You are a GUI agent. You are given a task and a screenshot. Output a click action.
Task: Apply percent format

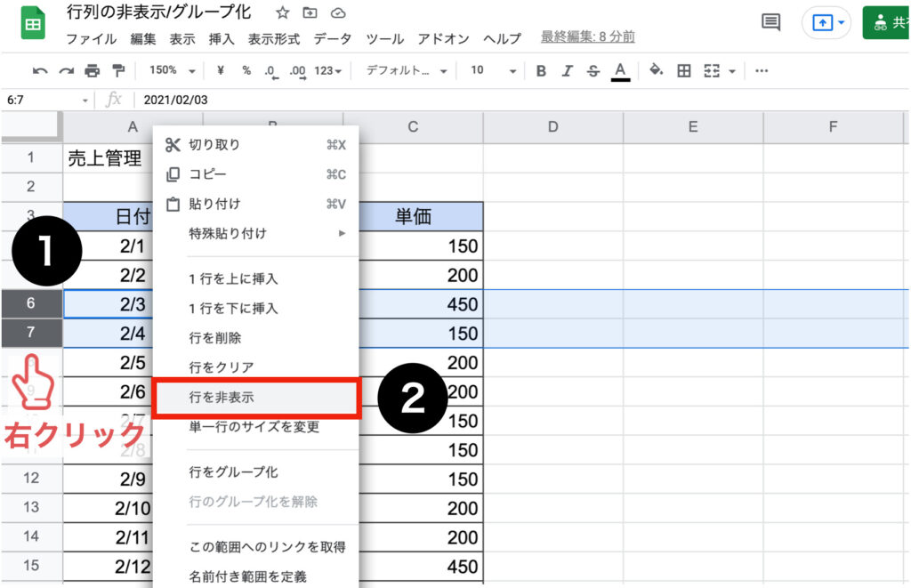[246, 70]
